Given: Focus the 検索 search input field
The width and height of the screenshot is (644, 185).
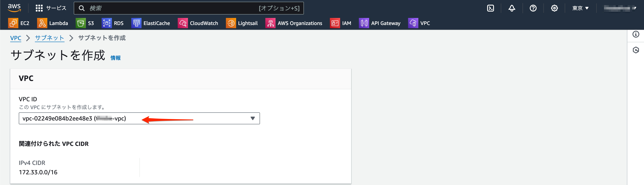Looking at the screenshot, I should 189,8.
